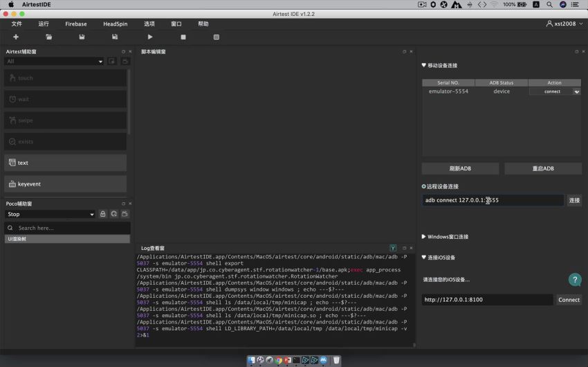This screenshot has width=588, height=367.
Task: Click the 连接 button for remote device
Action: click(574, 200)
